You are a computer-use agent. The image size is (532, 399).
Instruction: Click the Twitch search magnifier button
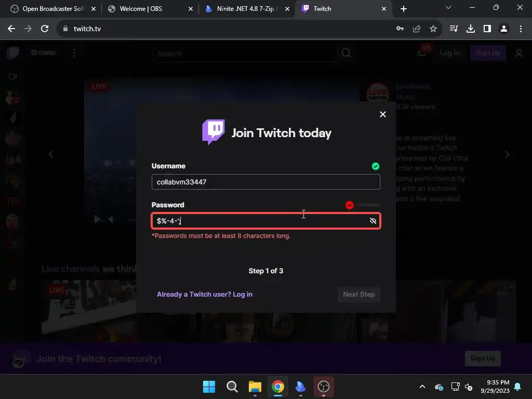[346, 54]
